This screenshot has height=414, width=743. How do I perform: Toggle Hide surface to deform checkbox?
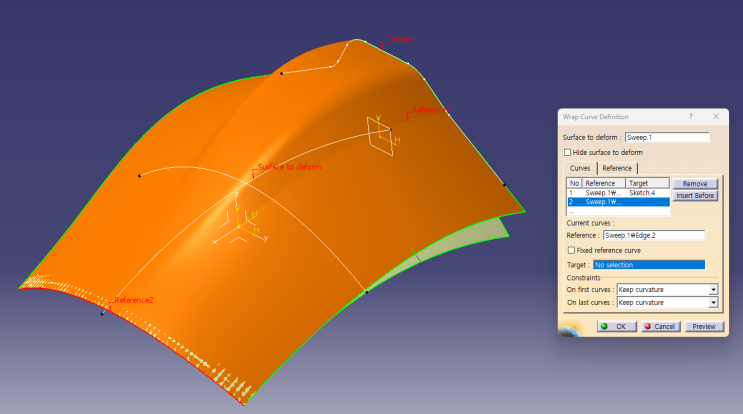point(567,153)
